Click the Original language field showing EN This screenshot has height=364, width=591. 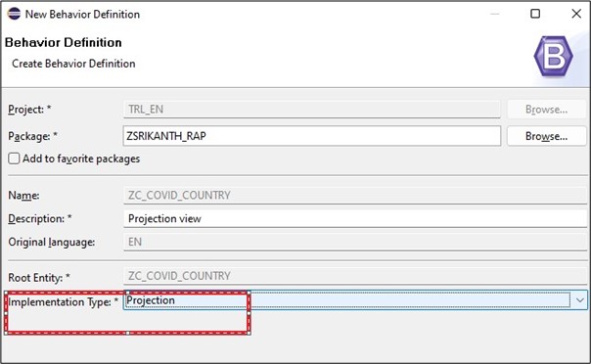(x=355, y=242)
